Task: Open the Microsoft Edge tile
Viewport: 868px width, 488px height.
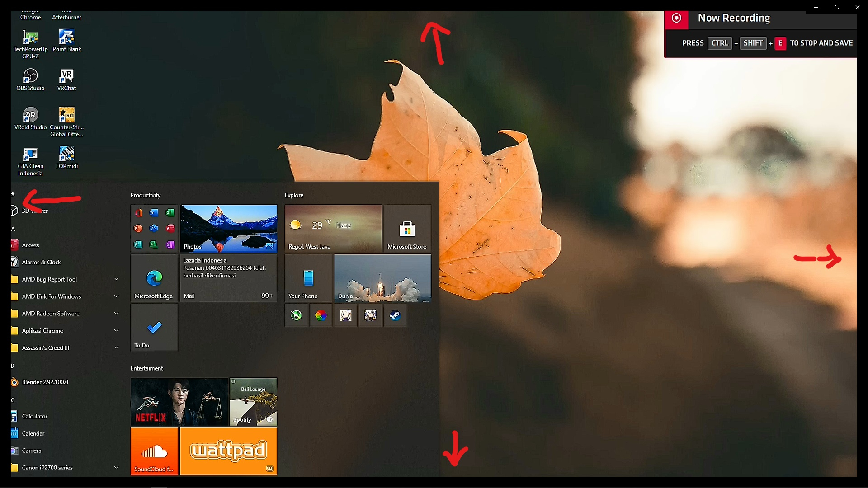Action: (x=154, y=278)
